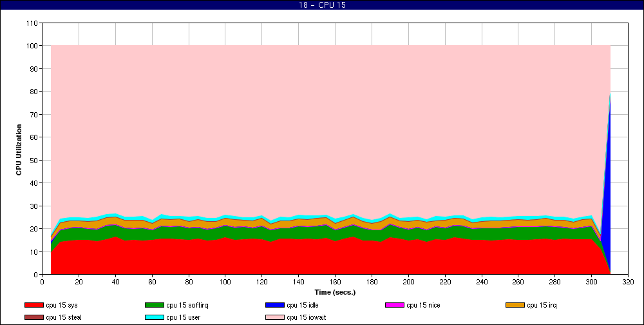The image size is (644, 325).
Task: Click the x-axis tick label 260
Action: [518, 282]
